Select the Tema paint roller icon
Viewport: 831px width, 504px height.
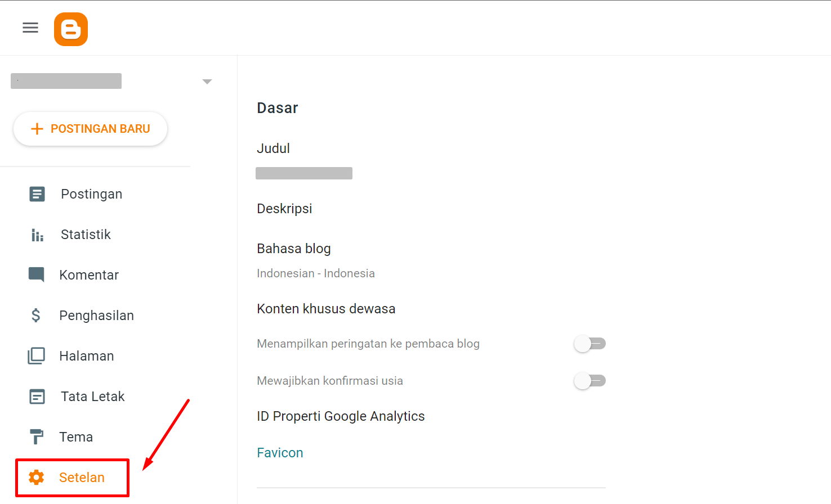36,437
